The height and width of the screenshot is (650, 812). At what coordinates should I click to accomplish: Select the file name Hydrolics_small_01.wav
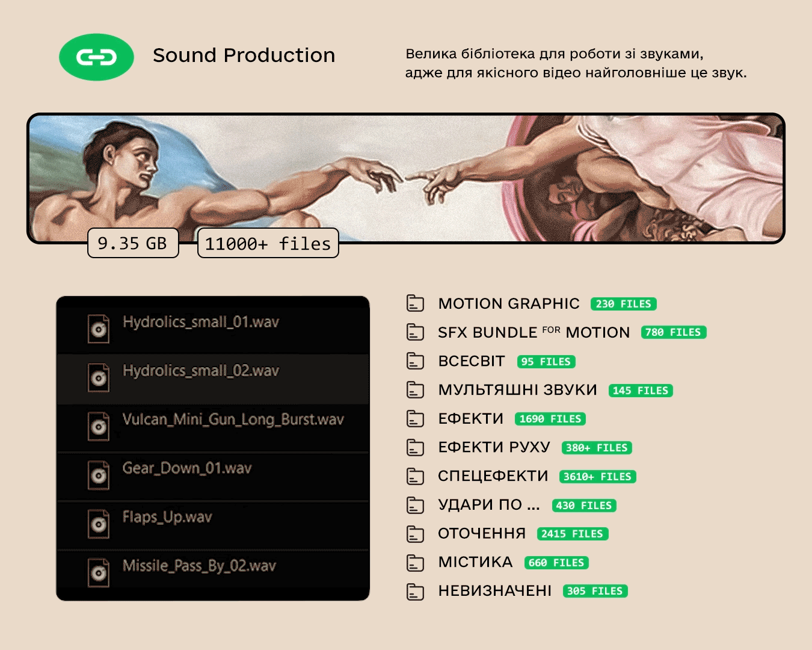click(x=201, y=322)
